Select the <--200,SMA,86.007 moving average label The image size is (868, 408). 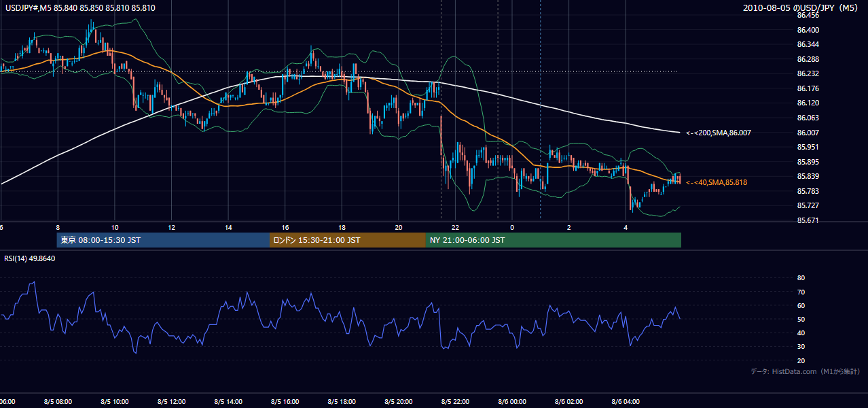(719, 133)
